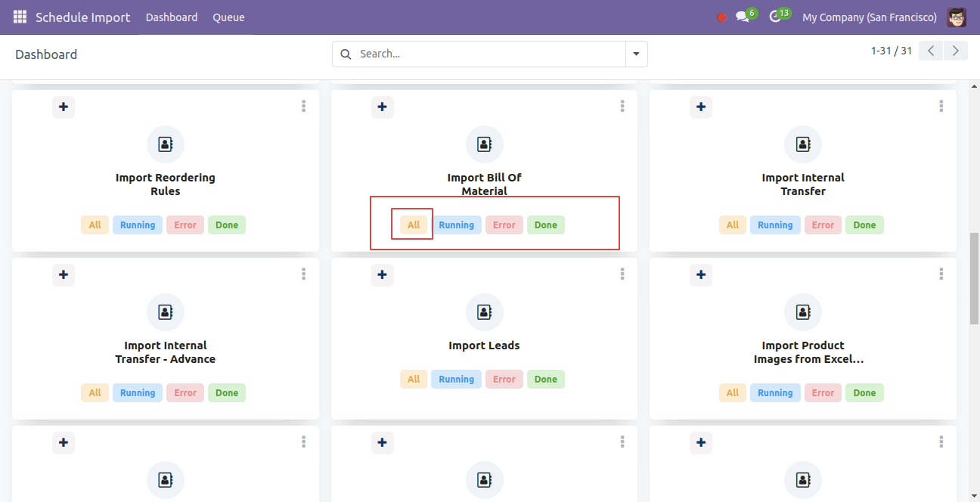Click Running on Import Reordering Rules
The width and height of the screenshot is (980, 502).
[x=138, y=225]
